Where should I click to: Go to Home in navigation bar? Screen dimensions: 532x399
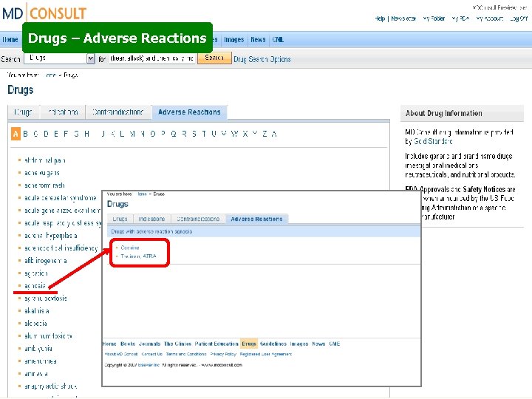coord(10,40)
